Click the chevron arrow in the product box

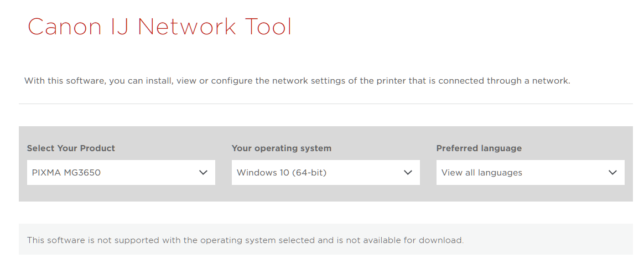(203, 173)
